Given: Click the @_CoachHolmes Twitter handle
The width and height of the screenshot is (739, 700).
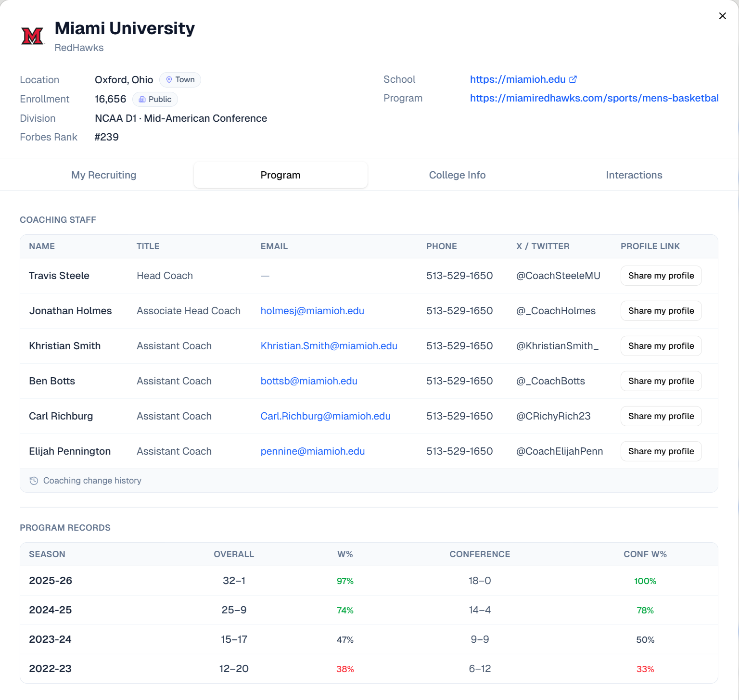Looking at the screenshot, I should tap(556, 311).
